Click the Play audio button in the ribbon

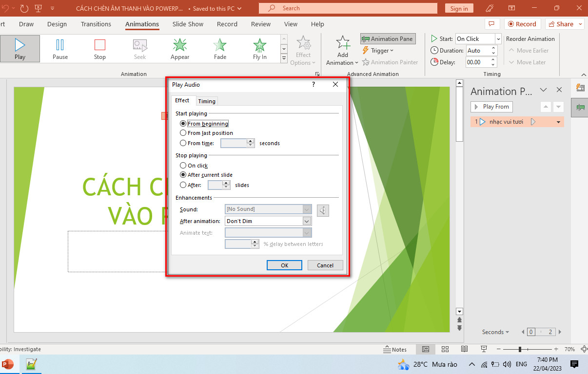click(20, 49)
